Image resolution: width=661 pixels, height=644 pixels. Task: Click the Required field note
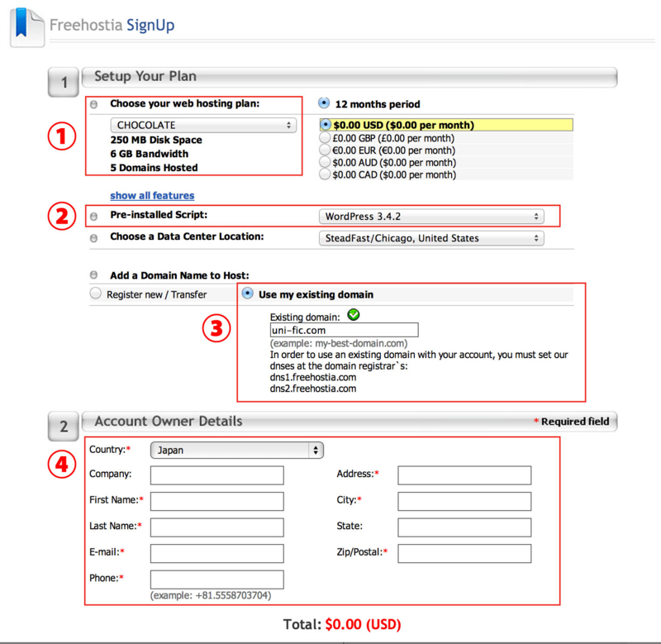point(571,422)
